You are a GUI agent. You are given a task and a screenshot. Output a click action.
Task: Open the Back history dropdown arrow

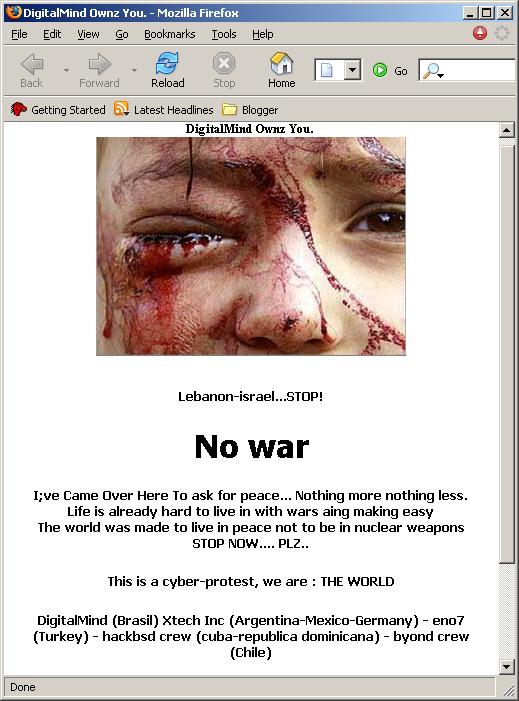coord(66,70)
